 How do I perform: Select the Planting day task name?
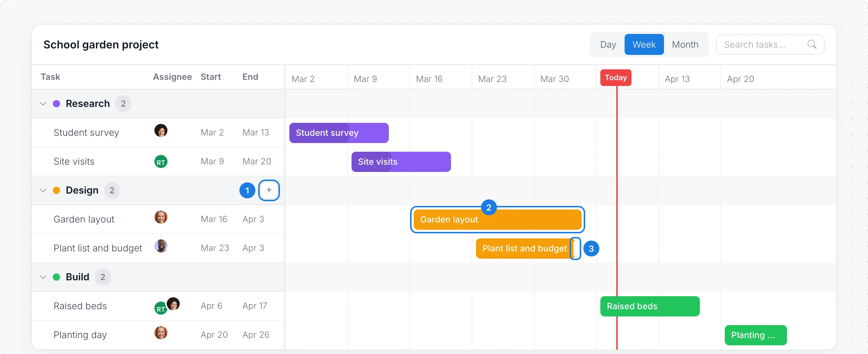coord(80,335)
